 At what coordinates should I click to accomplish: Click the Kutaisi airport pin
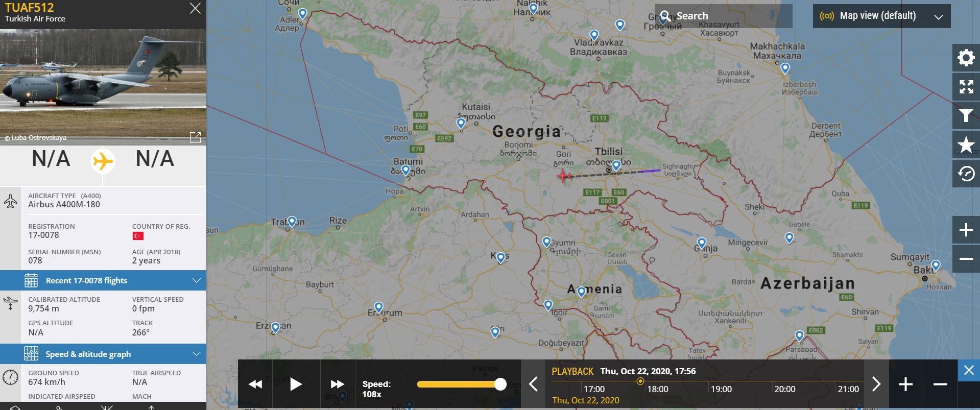click(x=461, y=123)
